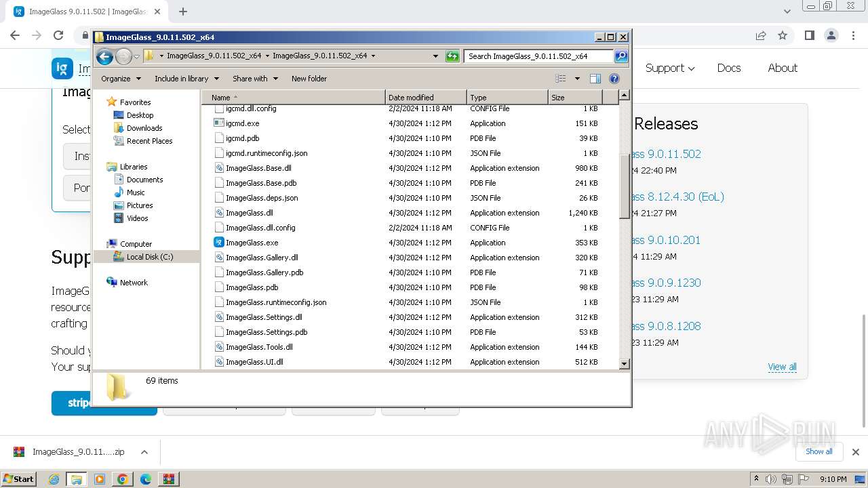Click Chrome share page icon

(761, 35)
